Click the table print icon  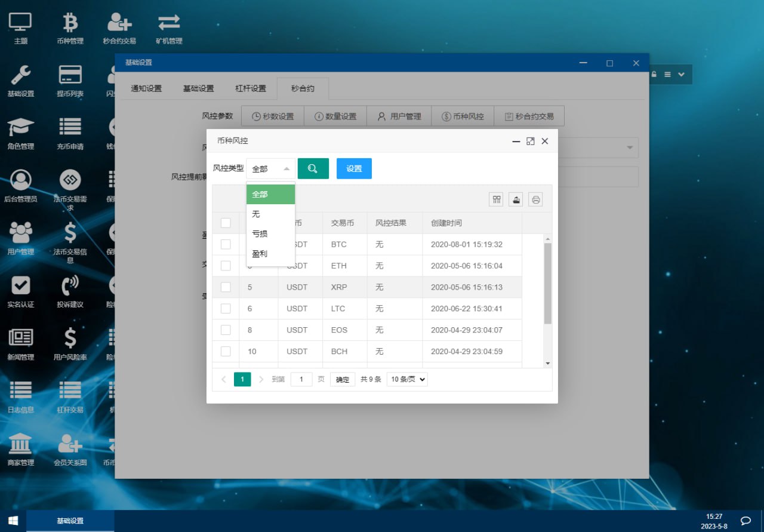tap(535, 199)
